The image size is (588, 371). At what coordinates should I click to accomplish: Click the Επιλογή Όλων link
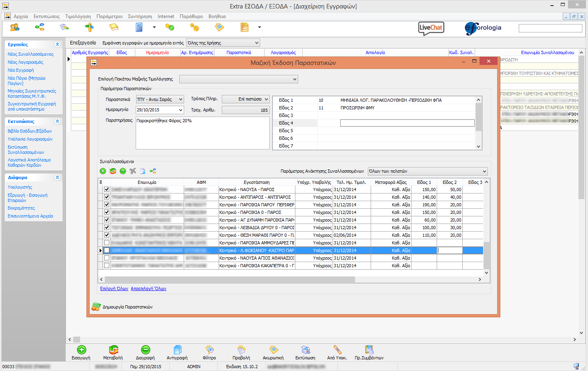114,288
